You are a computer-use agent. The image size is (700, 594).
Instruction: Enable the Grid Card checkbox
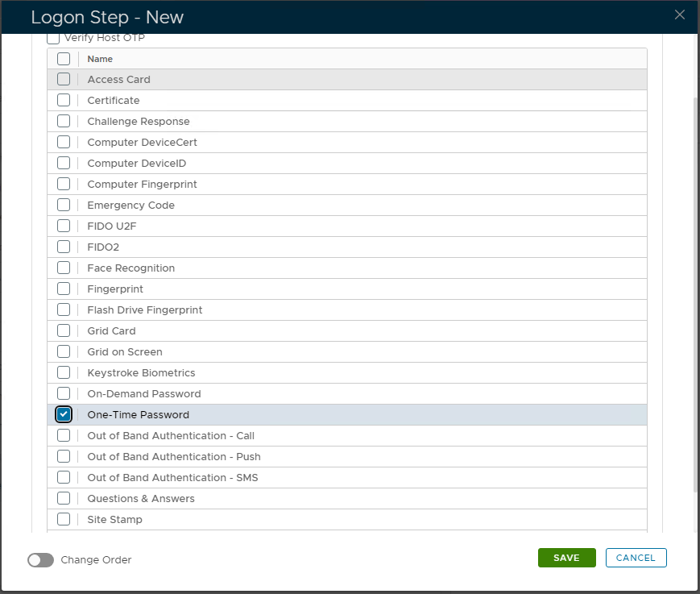64,331
